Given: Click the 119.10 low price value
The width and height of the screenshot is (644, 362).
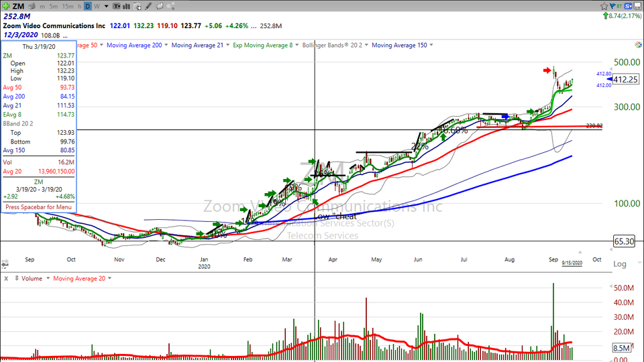Looking at the screenshot, I should coord(167,25).
